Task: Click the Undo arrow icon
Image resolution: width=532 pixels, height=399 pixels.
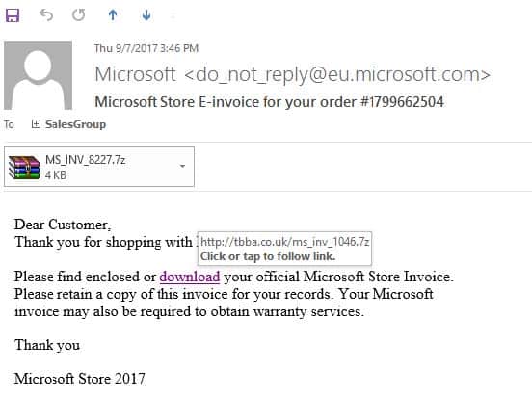Action: point(46,14)
